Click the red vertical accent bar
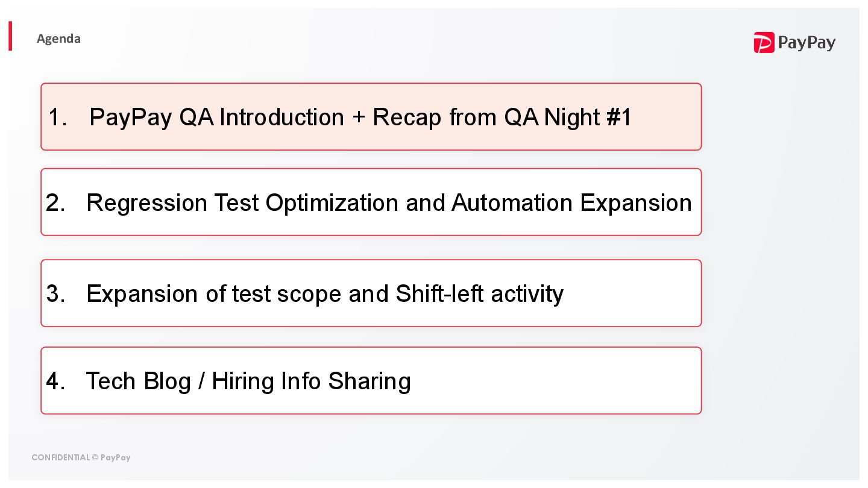The image size is (868, 488). pyautogui.click(x=10, y=36)
